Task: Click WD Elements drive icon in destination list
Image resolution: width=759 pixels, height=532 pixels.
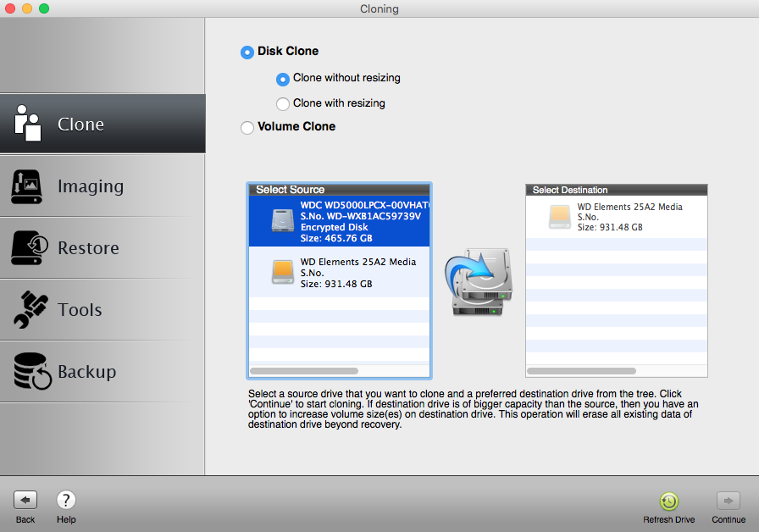Action: tap(560, 217)
